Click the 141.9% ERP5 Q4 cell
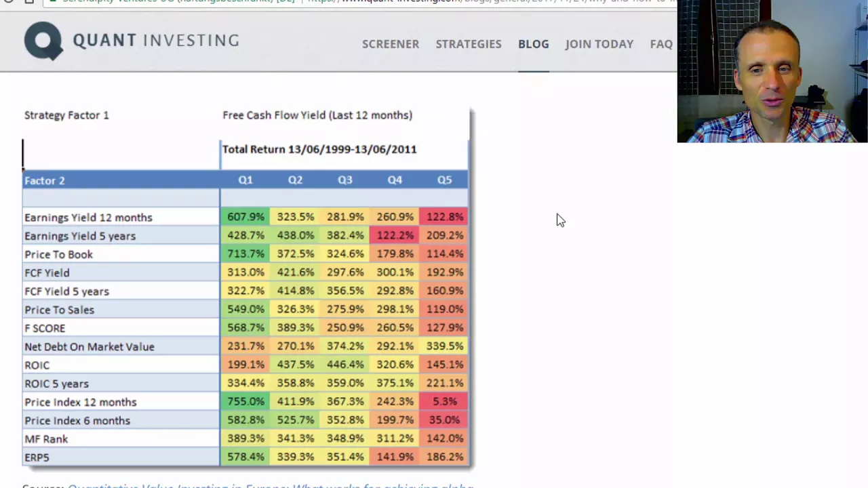Viewport: 868px width, 488px height. (x=395, y=457)
